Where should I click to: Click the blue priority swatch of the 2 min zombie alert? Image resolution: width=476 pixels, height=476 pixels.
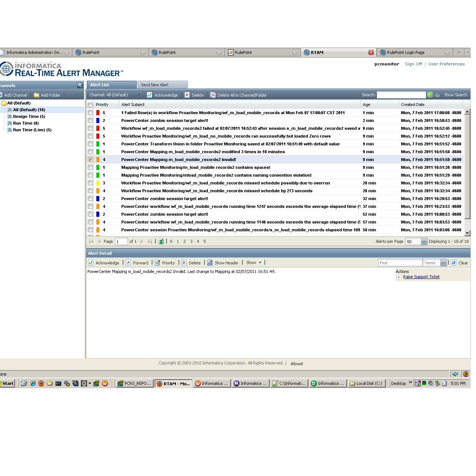click(x=98, y=120)
